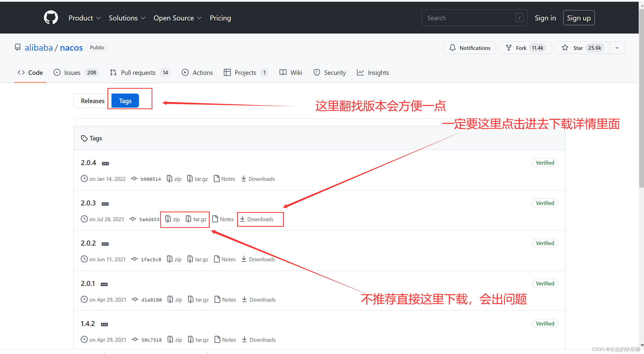Open Downloads for tag 2.0.4
Image resolution: width=644 pixels, height=354 pixels.
258,179
